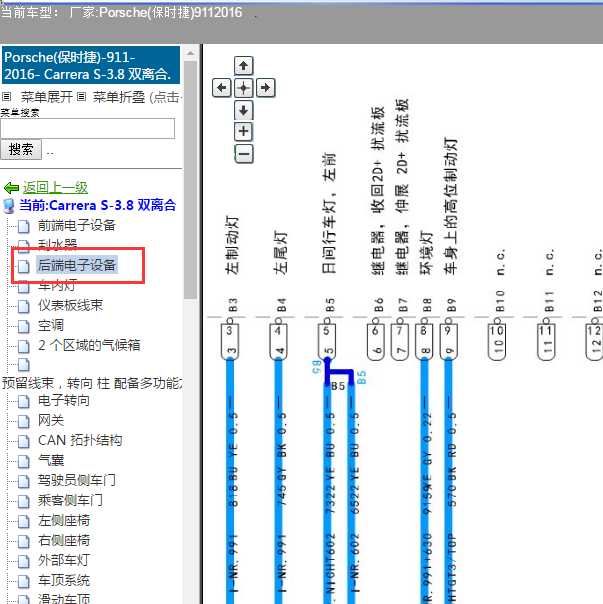Open 车顶系统 in the tree

coord(64,581)
